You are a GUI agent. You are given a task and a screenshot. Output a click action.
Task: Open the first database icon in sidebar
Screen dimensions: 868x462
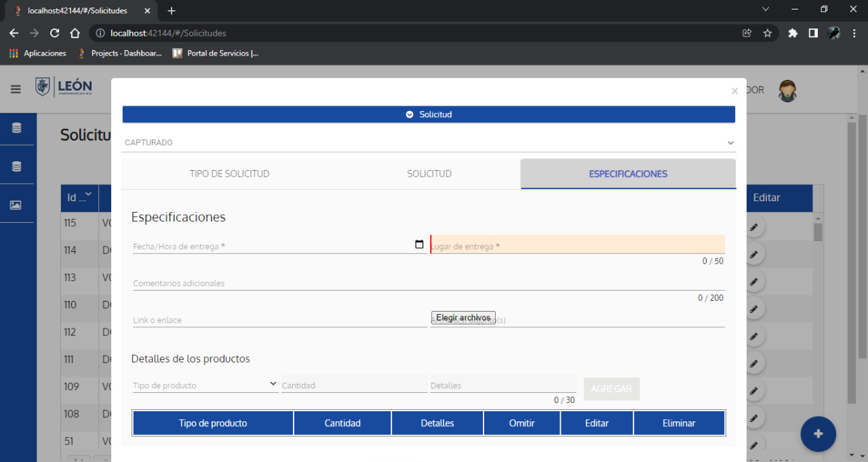(17, 128)
